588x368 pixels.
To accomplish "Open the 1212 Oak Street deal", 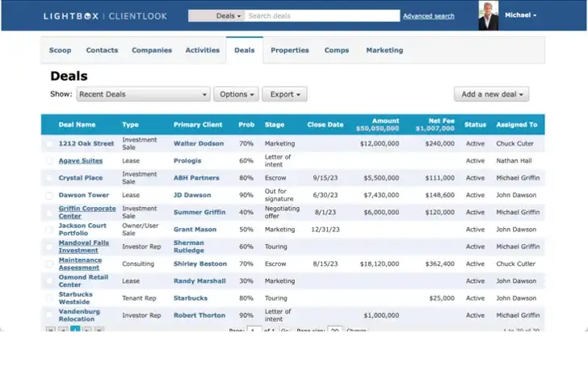I will (x=86, y=143).
